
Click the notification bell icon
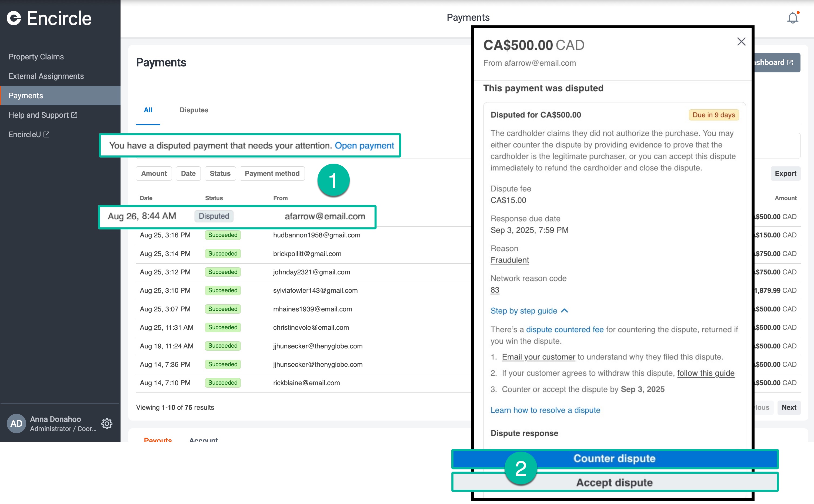(x=793, y=18)
